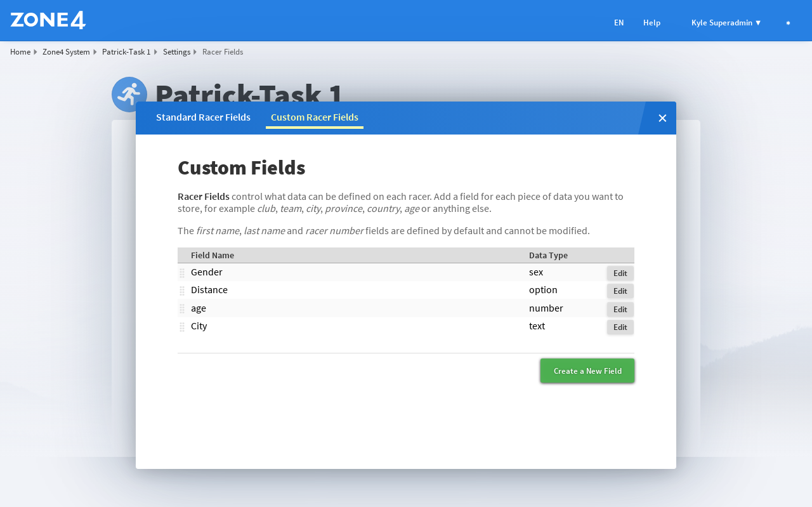Grab the drag handle for Distance
Viewport: 812px width, 507px height.
[x=182, y=291]
